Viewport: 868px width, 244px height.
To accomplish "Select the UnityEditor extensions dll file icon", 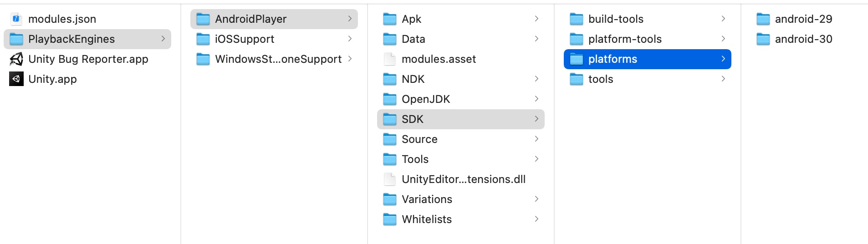I will pyautogui.click(x=390, y=179).
